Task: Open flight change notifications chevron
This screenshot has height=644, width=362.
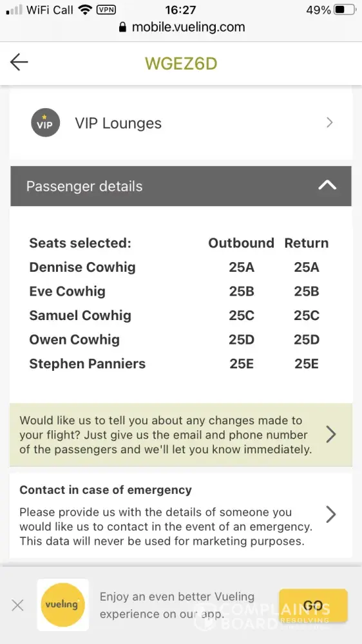Action: coord(331,434)
